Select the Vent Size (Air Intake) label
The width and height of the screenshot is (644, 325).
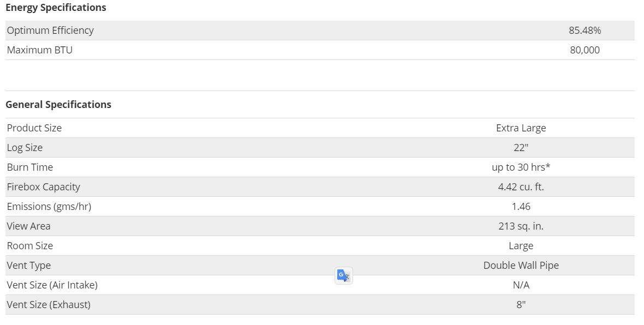(x=52, y=285)
